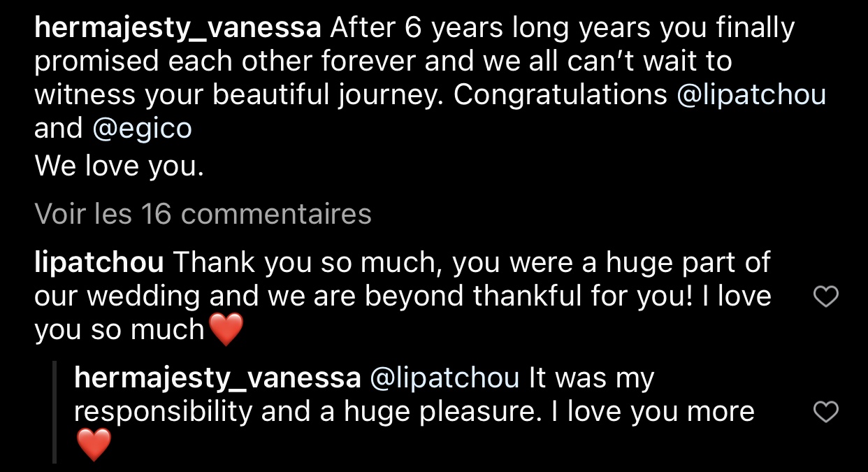The width and height of the screenshot is (868, 472).
Task: Tap the word "Congratulations" in the caption
Action: (x=560, y=94)
